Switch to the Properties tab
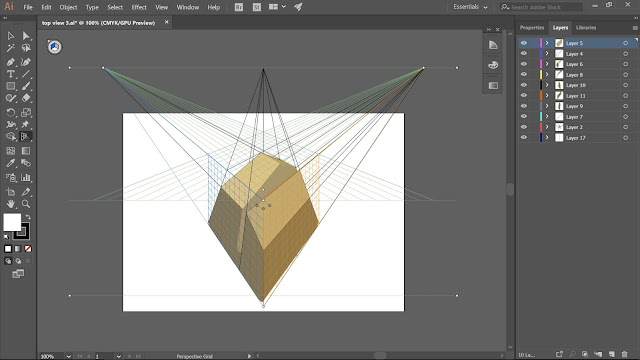Viewport: 640px width, 360px height. tap(532, 28)
